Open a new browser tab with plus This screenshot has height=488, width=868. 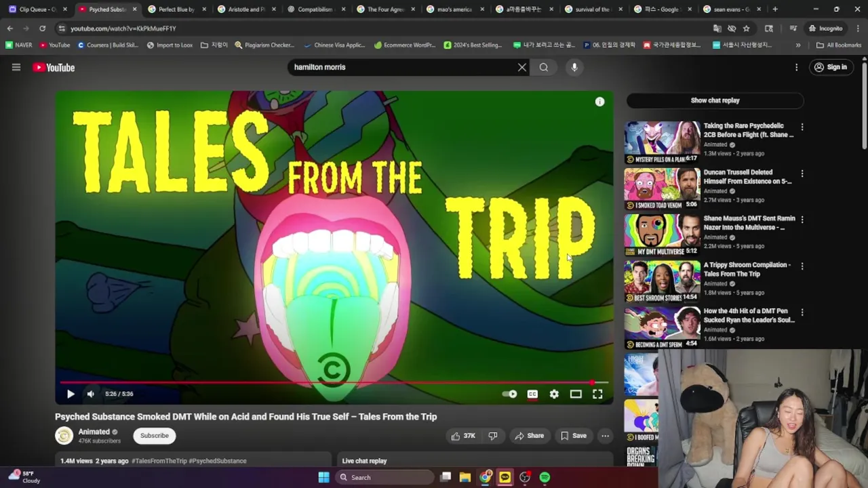(x=775, y=9)
